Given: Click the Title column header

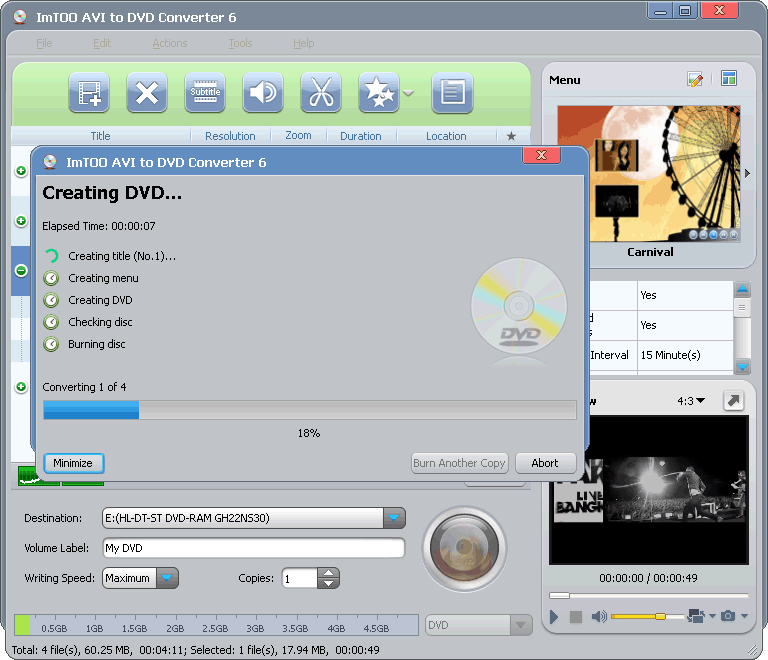Looking at the screenshot, I should click(x=100, y=136).
